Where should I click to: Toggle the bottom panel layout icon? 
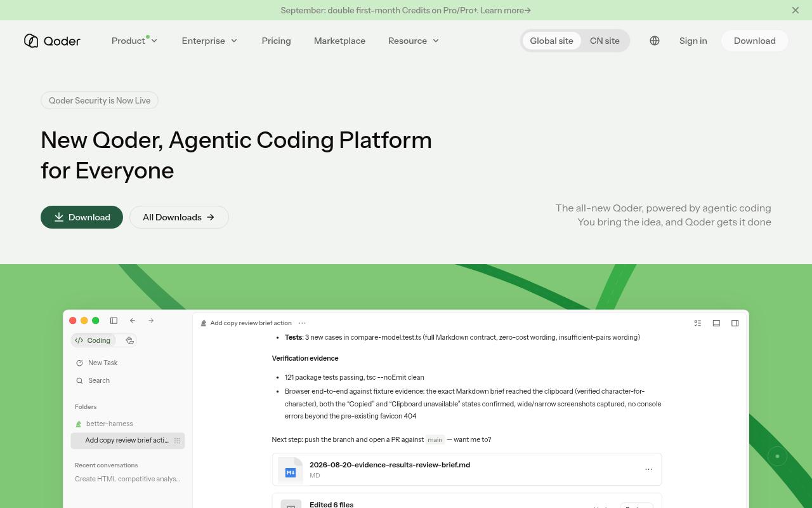[716, 323]
